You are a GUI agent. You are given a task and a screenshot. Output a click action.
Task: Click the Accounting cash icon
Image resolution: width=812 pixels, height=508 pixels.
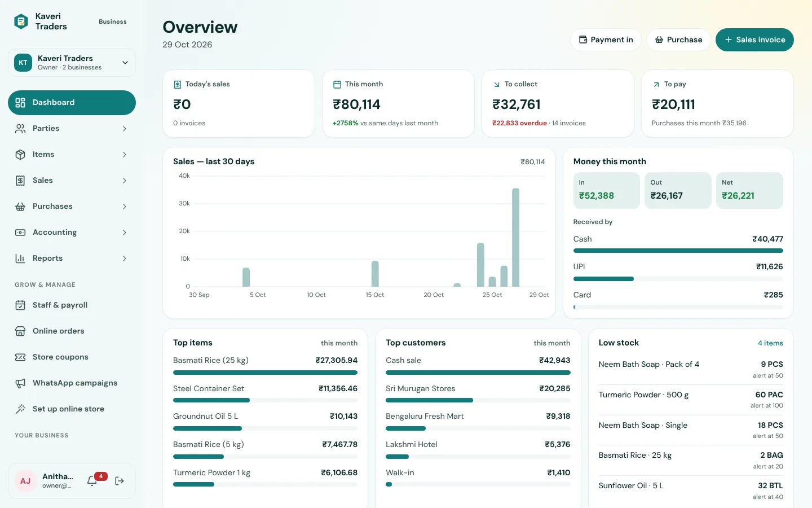[x=20, y=233]
